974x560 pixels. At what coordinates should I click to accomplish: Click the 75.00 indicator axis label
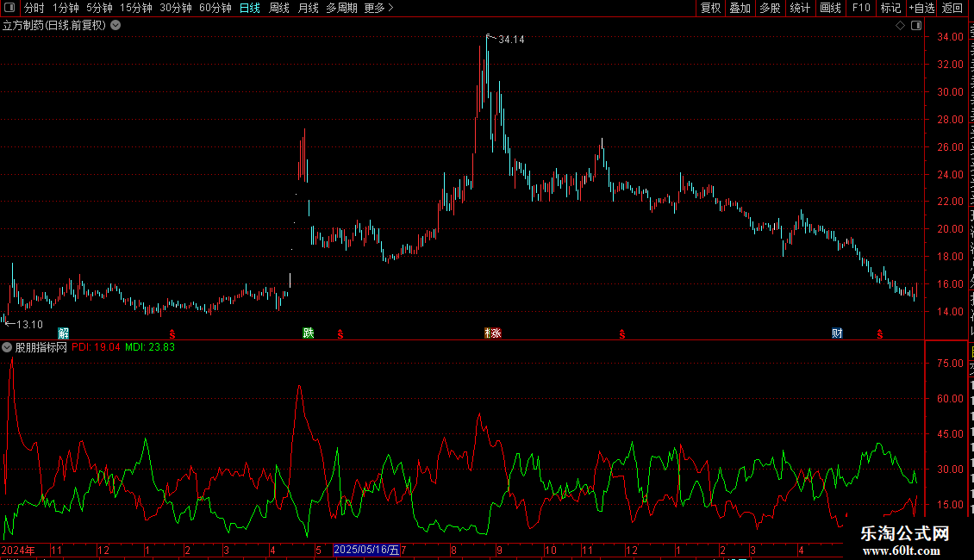tap(950, 364)
